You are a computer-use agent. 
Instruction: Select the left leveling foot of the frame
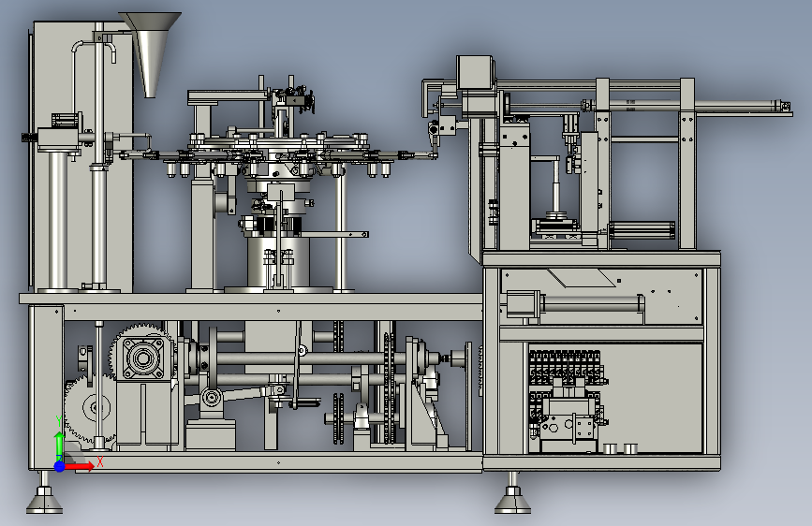click(x=45, y=494)
